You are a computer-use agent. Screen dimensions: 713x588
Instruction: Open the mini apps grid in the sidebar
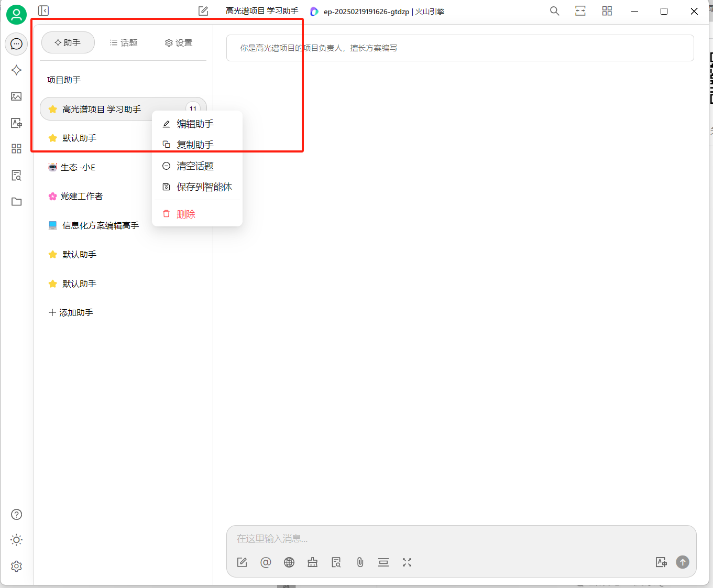coord(16,148)
